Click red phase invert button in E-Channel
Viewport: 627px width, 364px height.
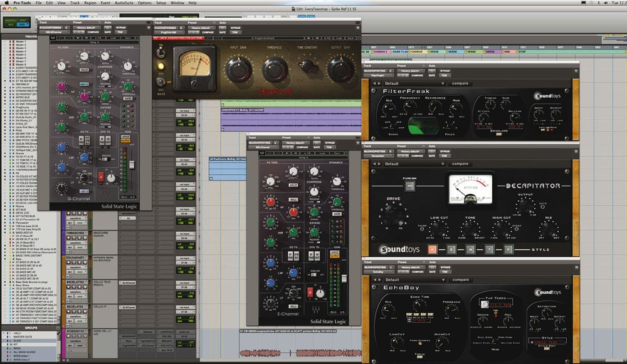310,293
